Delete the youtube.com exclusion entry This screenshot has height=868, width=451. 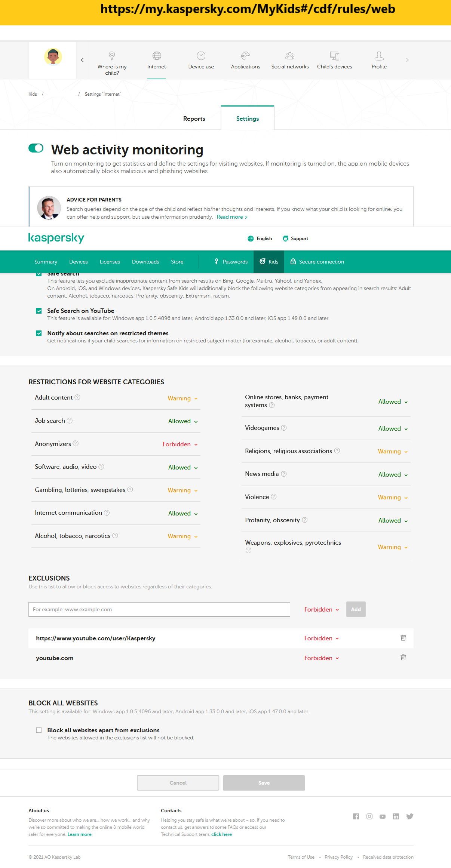[x=403, y=658]
